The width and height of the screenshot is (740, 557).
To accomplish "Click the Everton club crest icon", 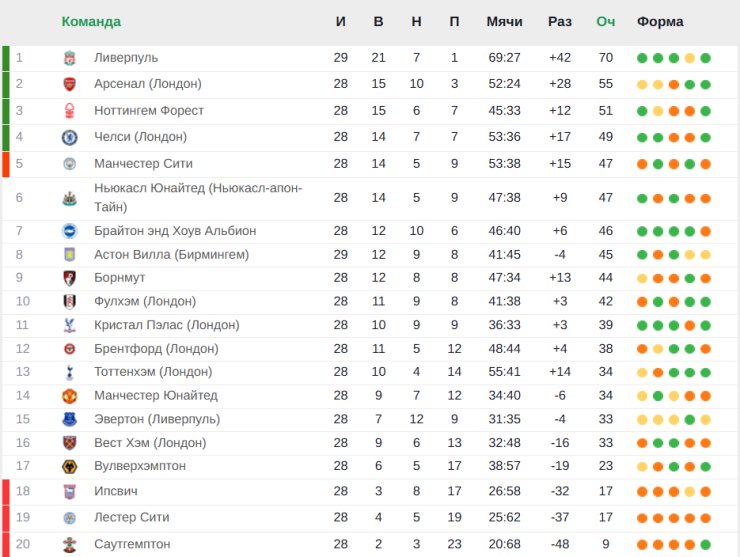I will pyautogui.click(x=69, y=419).
